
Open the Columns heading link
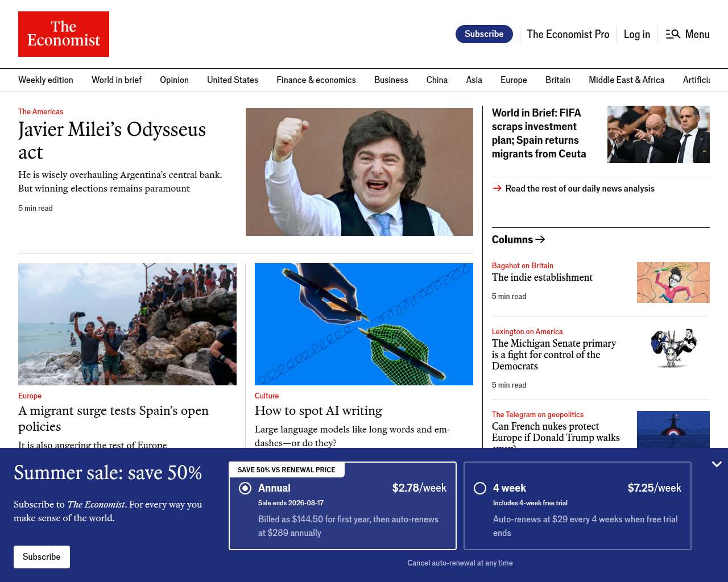pos(512,239)
